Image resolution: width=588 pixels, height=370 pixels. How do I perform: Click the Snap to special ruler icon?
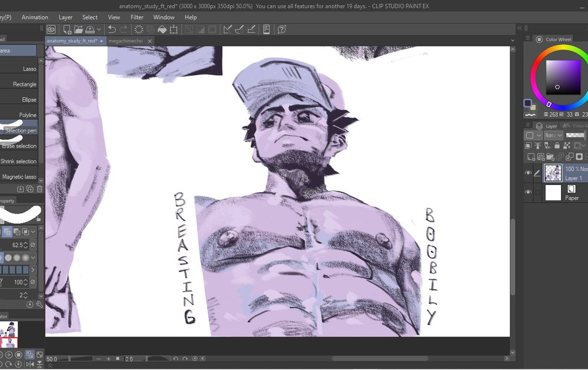(239, 29)
